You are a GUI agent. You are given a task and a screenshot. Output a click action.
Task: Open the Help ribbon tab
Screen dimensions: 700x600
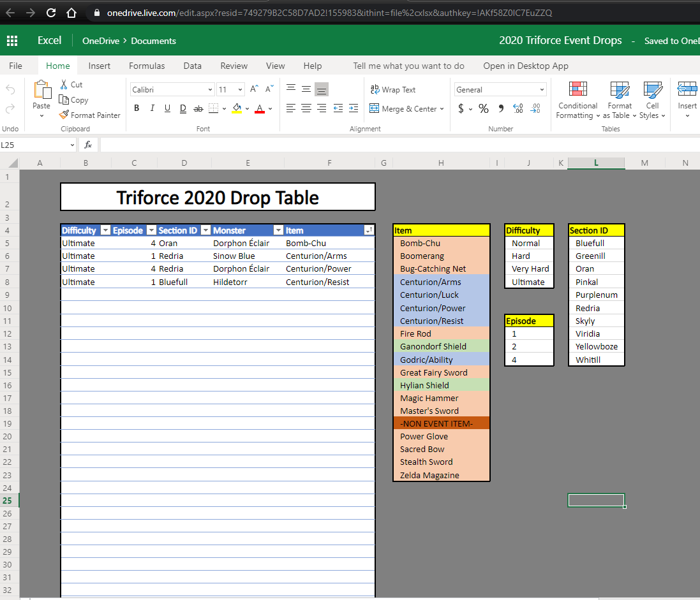(x=313, y=66)
